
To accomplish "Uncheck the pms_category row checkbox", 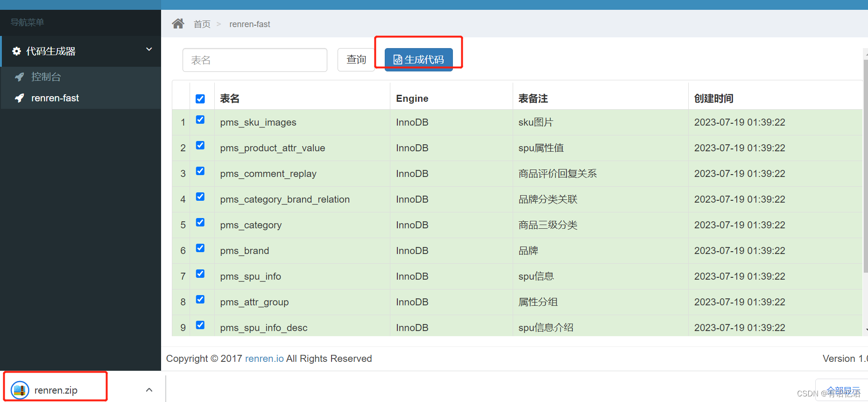I will pyautogui.click(x=200, y=222).
